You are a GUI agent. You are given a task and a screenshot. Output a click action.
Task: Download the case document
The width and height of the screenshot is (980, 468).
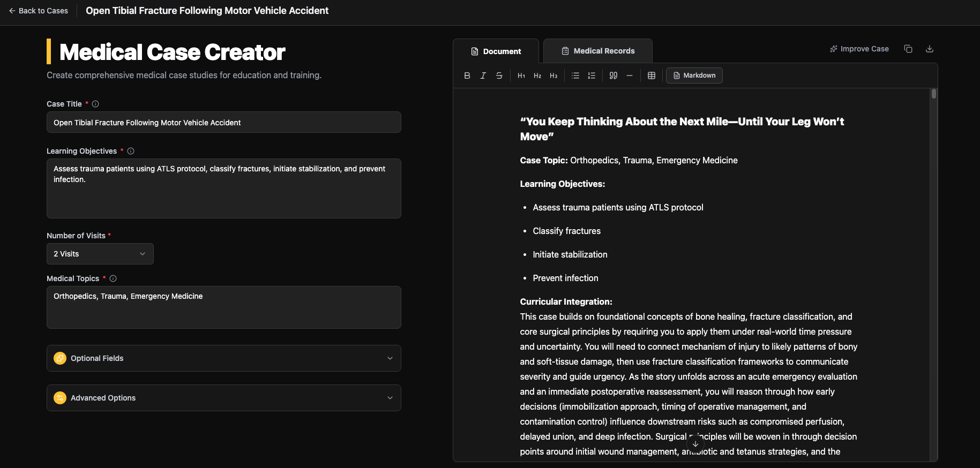[929, 49]
